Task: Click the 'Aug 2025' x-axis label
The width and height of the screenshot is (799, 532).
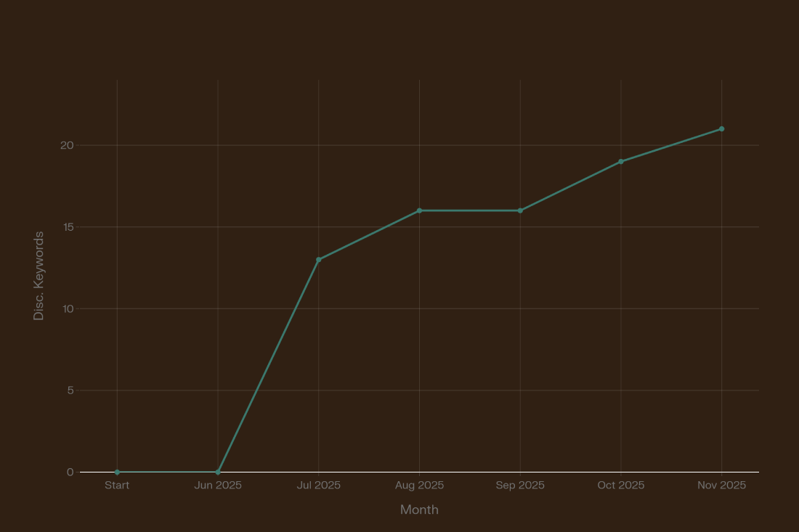Action: (x=419, y=486)
